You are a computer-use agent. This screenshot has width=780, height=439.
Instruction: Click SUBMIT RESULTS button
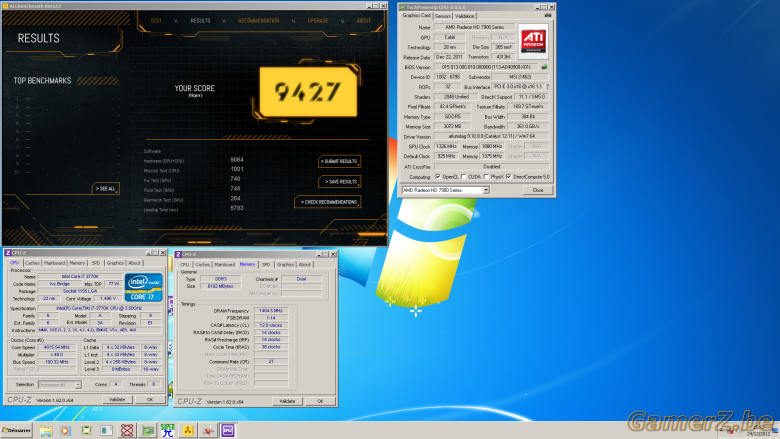[339, 162]
